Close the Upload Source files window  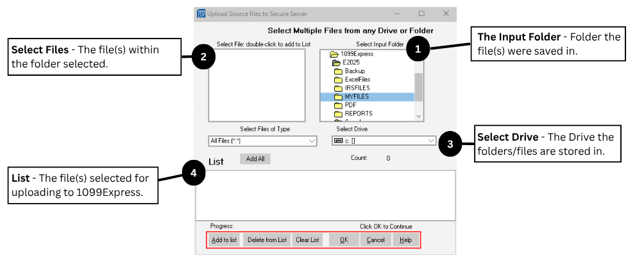click(x=446, y=14)
